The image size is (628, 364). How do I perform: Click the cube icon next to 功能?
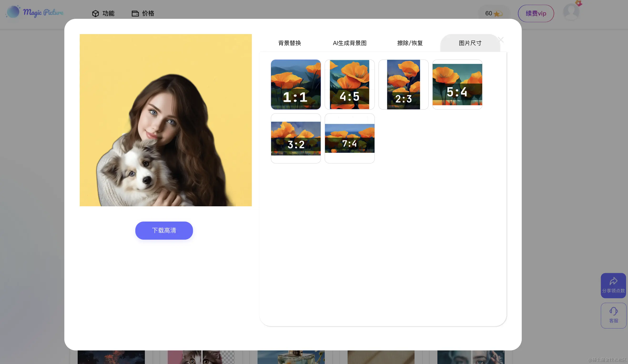pyautogui.click(x=96, y=13)
